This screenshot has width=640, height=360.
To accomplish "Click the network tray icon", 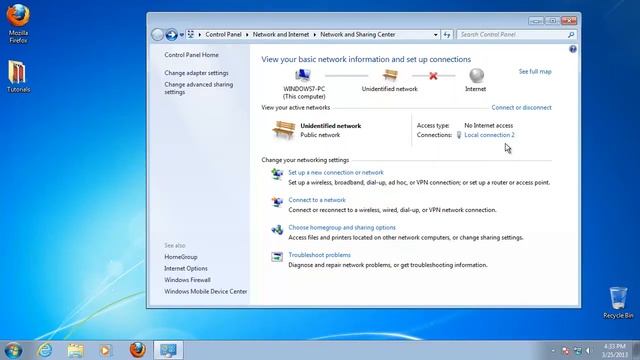I will 578,351.
